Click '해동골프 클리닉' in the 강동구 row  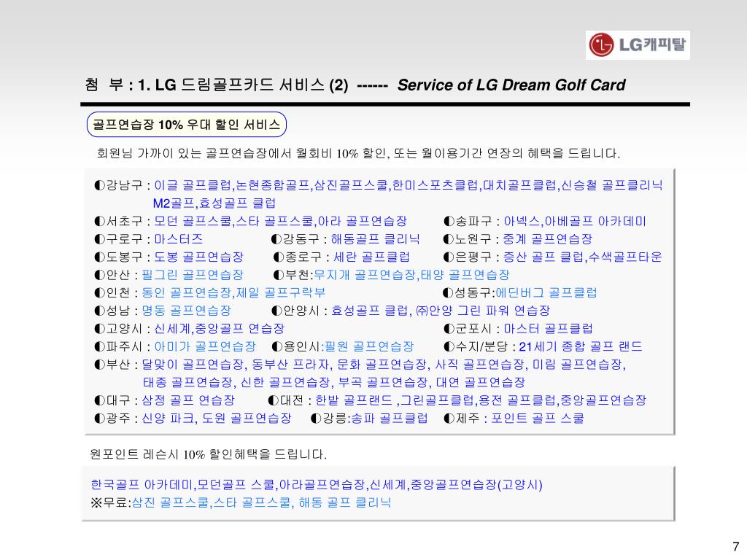376,239
